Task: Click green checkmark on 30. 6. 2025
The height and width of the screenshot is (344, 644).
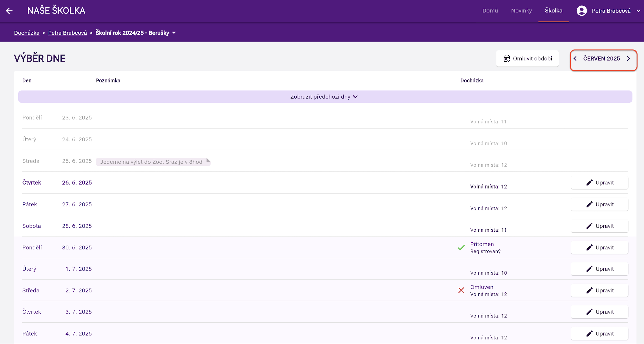Action: 461,247
